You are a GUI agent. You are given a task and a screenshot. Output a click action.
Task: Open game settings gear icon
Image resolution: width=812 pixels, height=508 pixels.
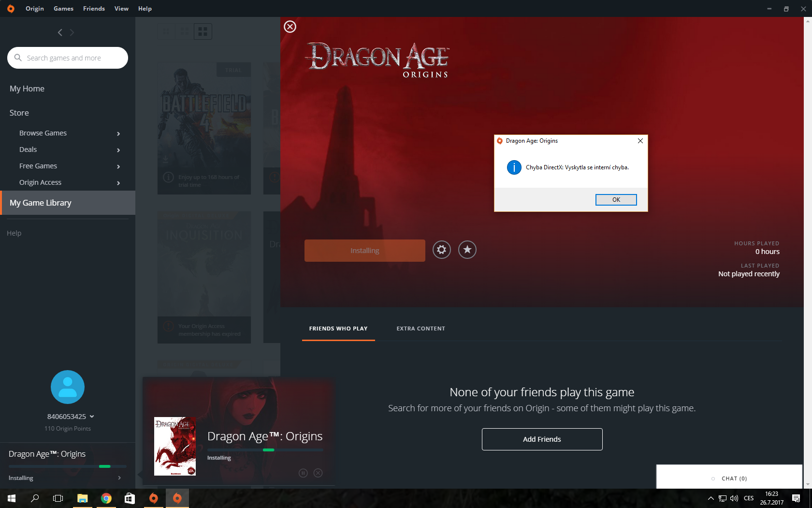(x=442, y=250)
